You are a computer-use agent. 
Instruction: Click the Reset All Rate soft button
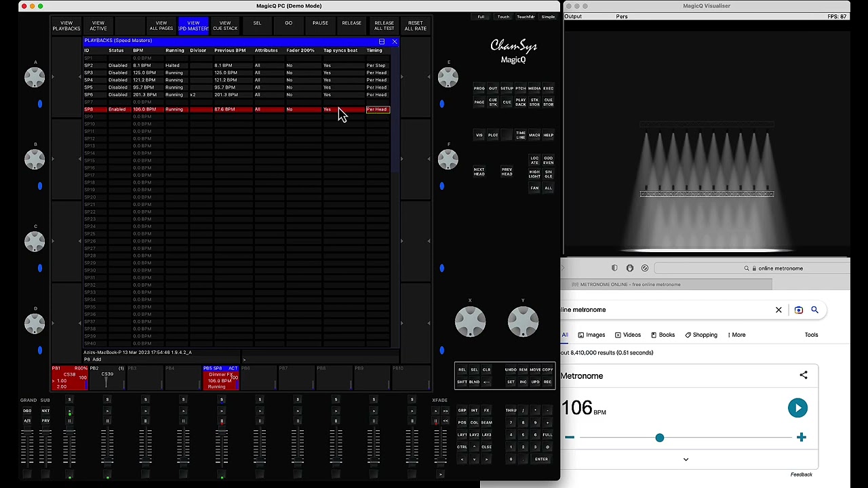(x=416, y=26)
